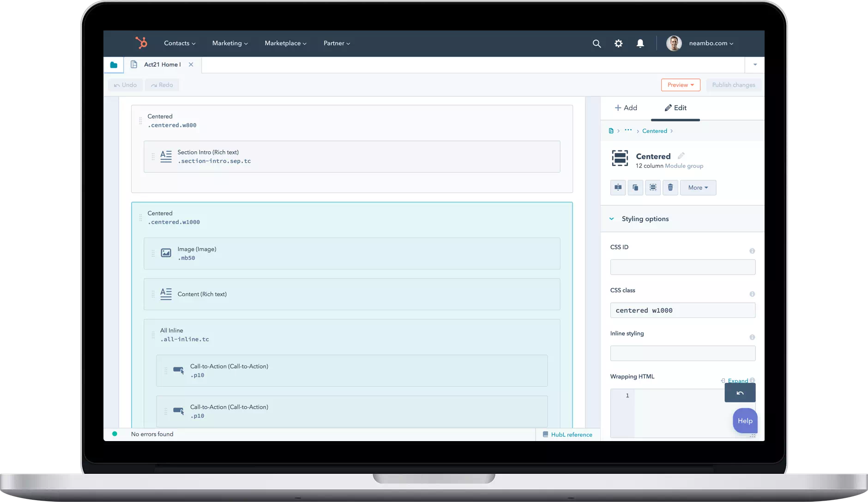Close the Act21 Home file tab

191,65
